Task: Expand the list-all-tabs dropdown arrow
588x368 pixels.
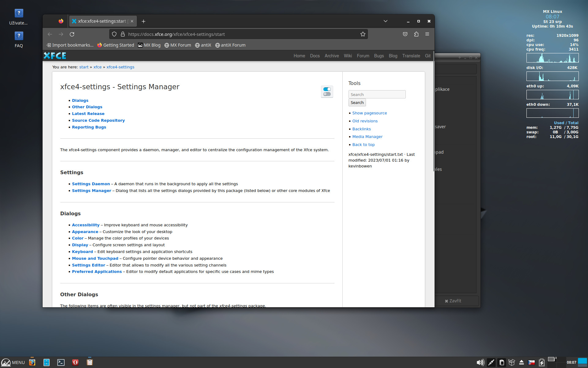Action: [386, 21]
